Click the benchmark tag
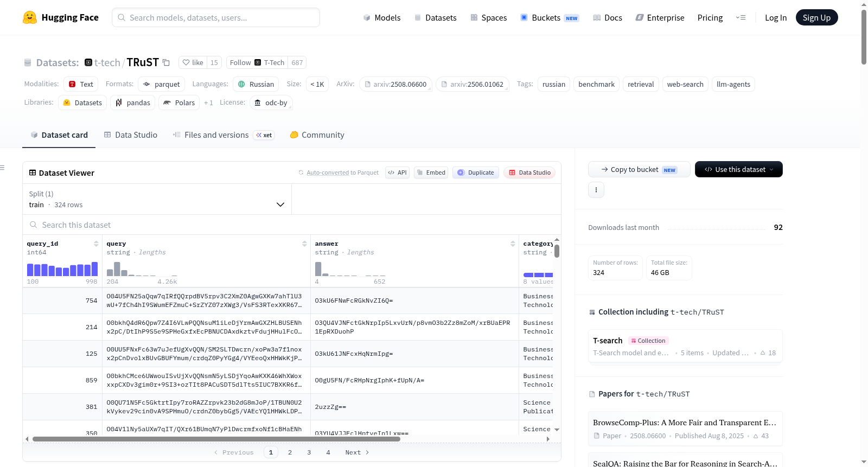 (x=596, y=84)
